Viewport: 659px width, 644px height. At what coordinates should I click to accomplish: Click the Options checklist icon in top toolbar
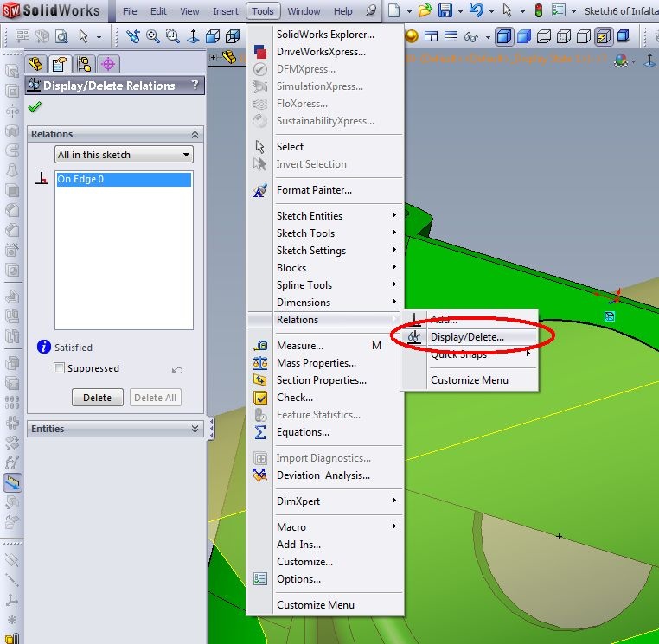(x=558, y=10)
